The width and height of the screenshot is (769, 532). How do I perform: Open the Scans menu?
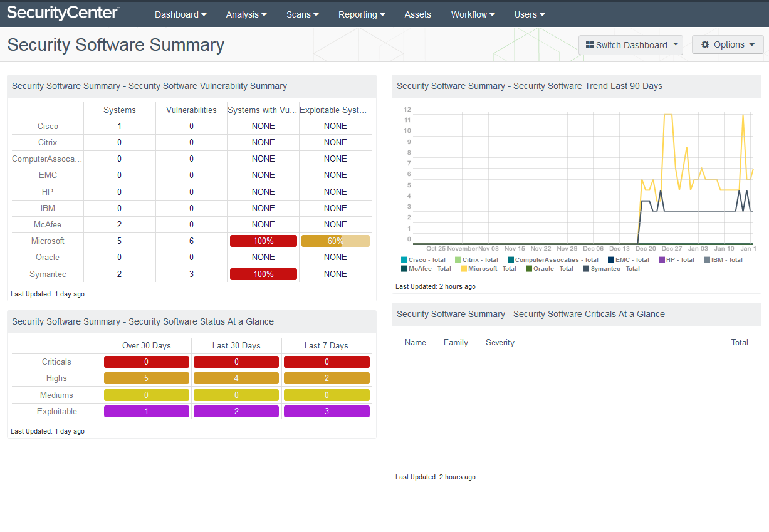pyautogui.click(x=302, y=14)
